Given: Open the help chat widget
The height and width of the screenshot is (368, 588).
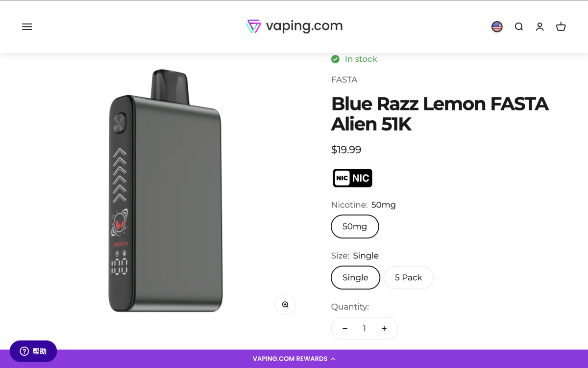Looking at the screenshot, I should click(x=33, y=351).
